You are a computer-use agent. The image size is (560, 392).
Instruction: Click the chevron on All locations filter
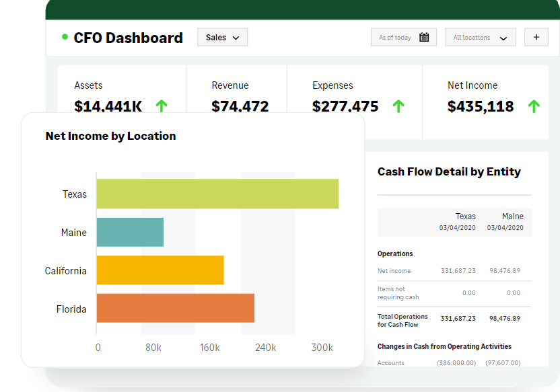[x=503, y=38]
